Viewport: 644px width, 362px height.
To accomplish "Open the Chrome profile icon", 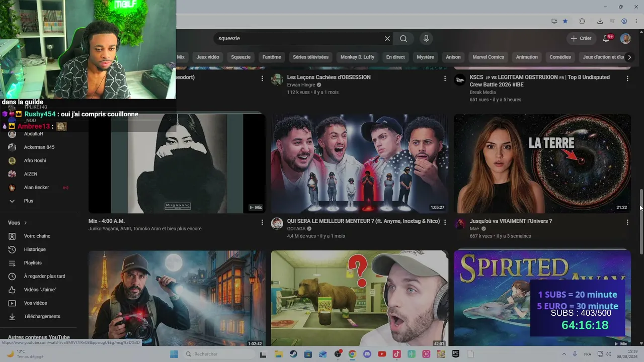I will pyautogui.click(x=624, y=21).
